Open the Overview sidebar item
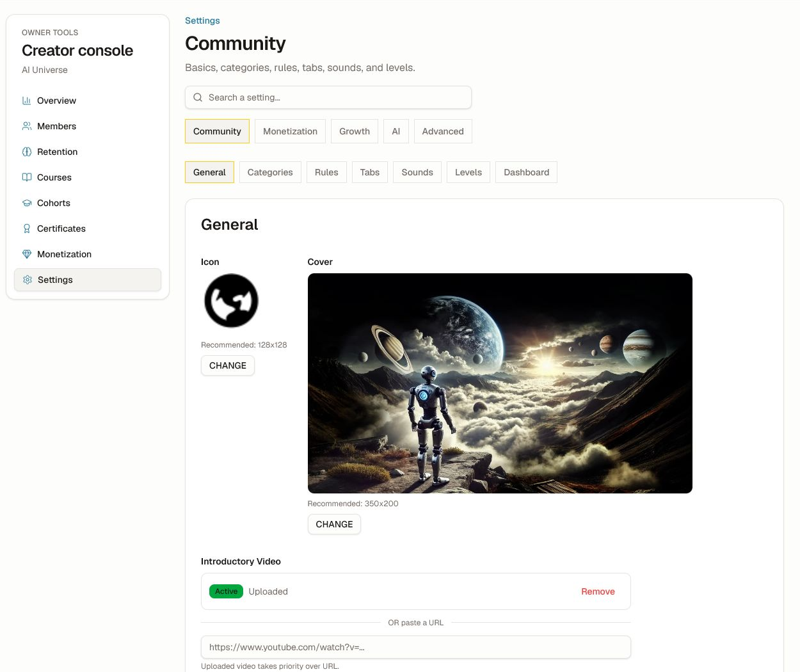The height and width of the screenshot is (672, 800). (88, 100)
